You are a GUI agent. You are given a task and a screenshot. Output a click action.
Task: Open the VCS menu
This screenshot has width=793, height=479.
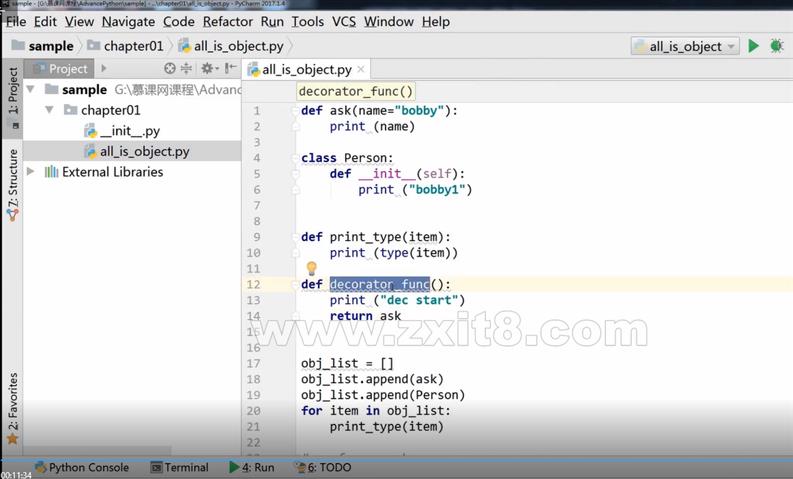click(x=344, y=22)
